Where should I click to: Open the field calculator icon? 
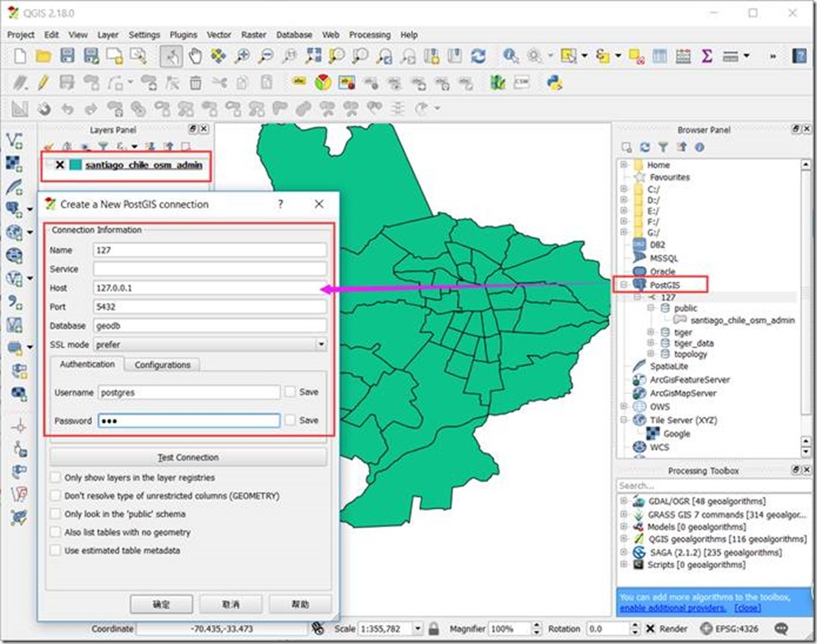(682, 57)
